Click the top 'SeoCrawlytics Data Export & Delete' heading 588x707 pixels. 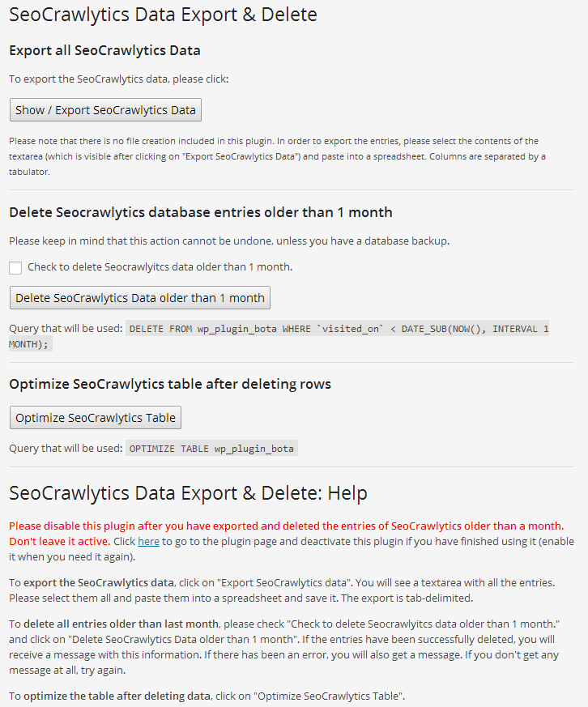(x=163, y=15)
